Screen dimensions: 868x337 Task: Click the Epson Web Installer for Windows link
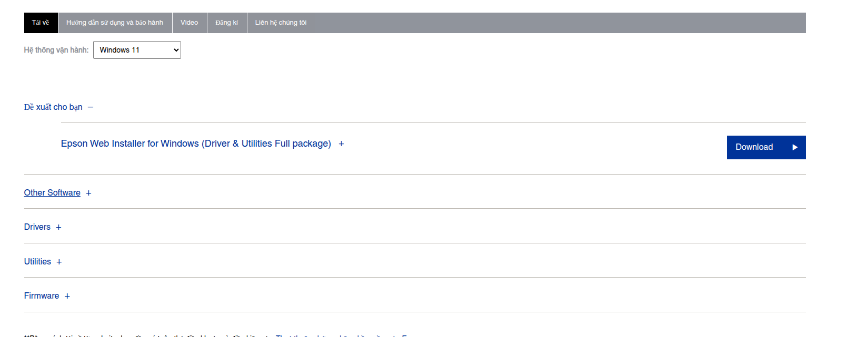click(x=196, y=144)
